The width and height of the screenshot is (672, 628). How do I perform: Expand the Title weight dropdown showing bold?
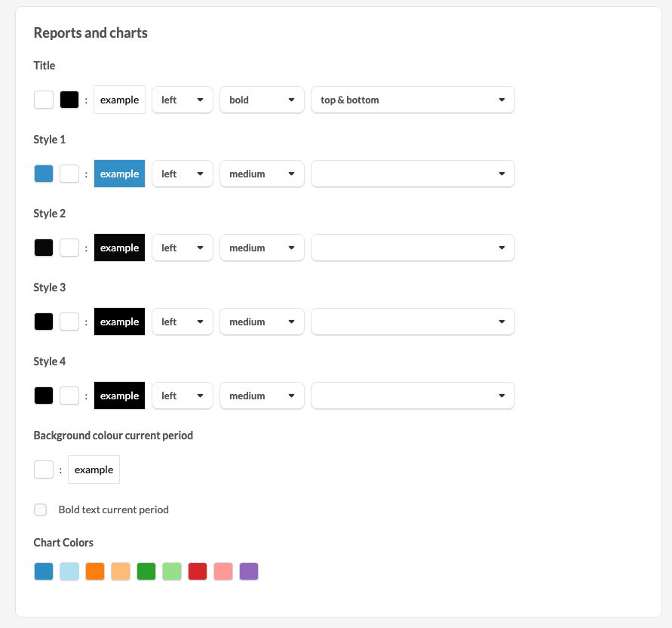tap(262, 100)
